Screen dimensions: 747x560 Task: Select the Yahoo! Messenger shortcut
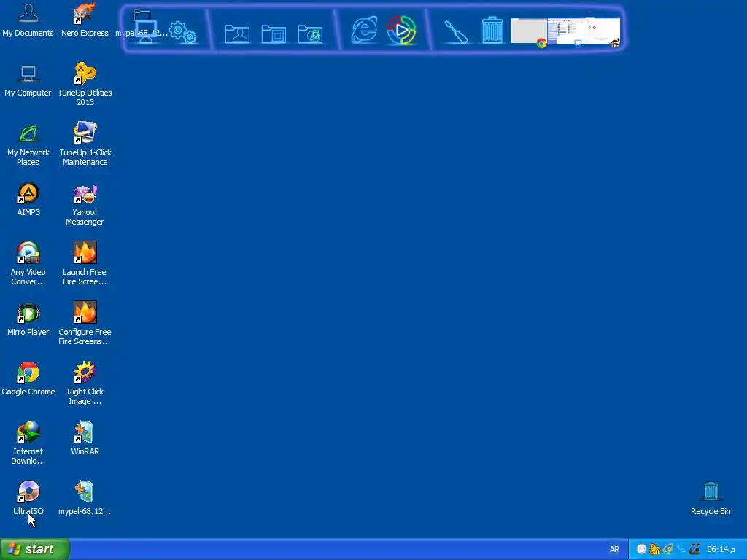85,204
